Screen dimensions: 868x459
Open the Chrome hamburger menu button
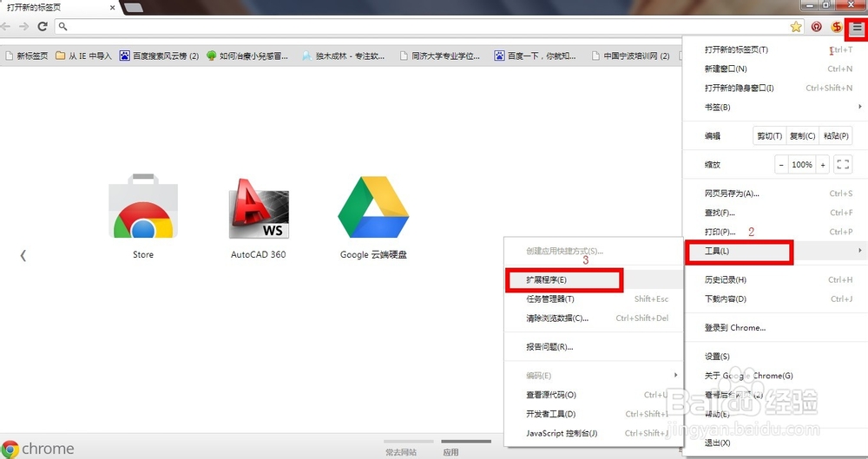coord(857,28)
